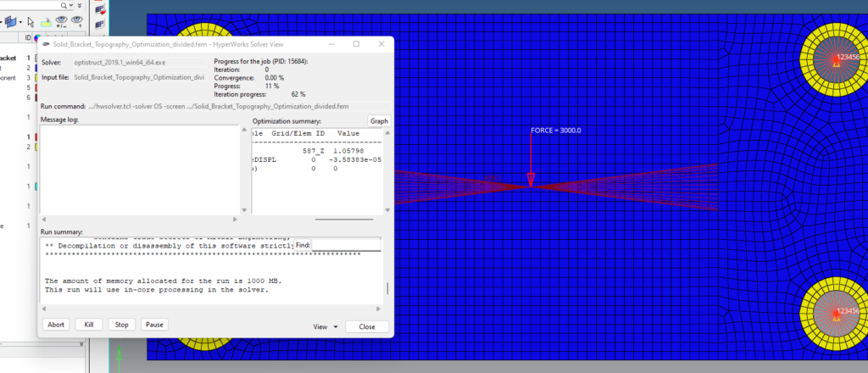Click the yellow card-edit move icon

point(47,22)
